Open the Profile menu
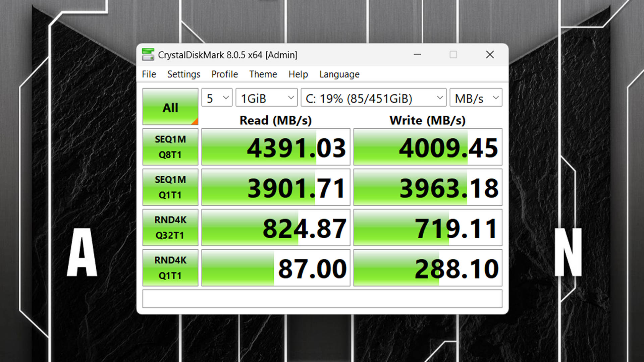The image size is (644, 362). point(224,74)
